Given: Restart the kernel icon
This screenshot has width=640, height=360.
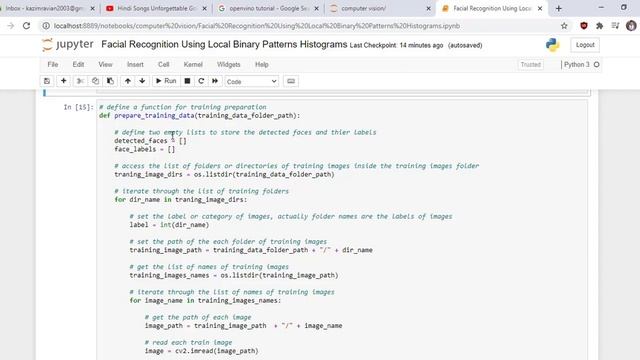Looking at the screenshot, I should pyautogui.click(x=201, y=81).
